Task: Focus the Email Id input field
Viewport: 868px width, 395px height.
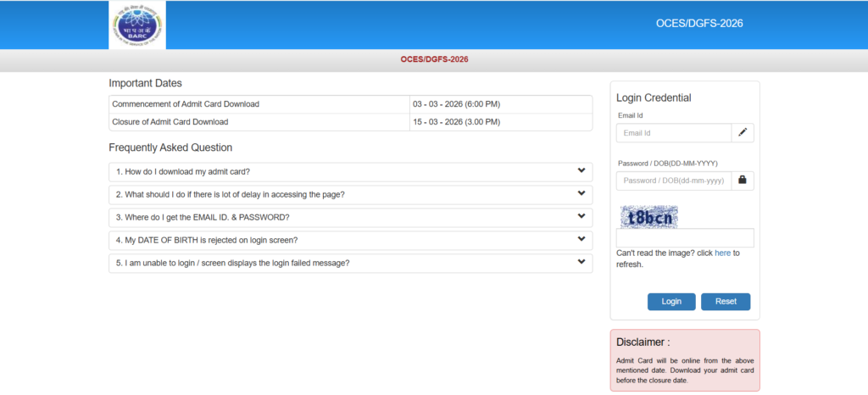Action: click(x=673, y=133)
